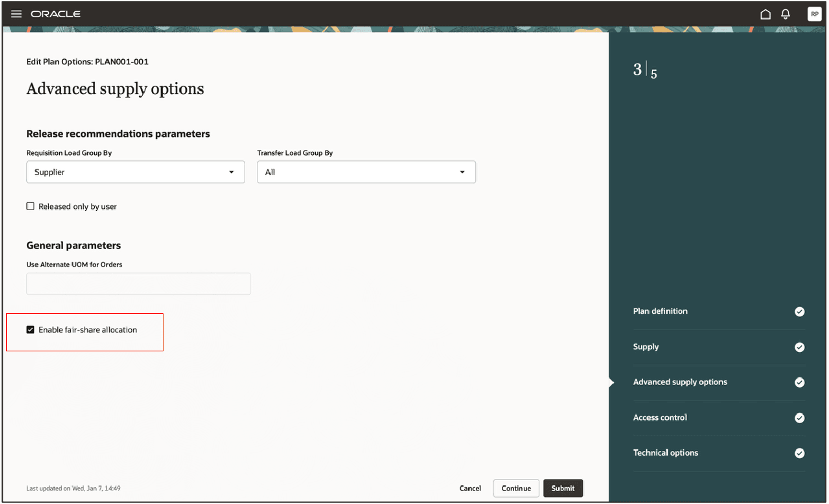
Task: Open the Requisition Load Group By dropdown
Action: [x=135, y=172]
